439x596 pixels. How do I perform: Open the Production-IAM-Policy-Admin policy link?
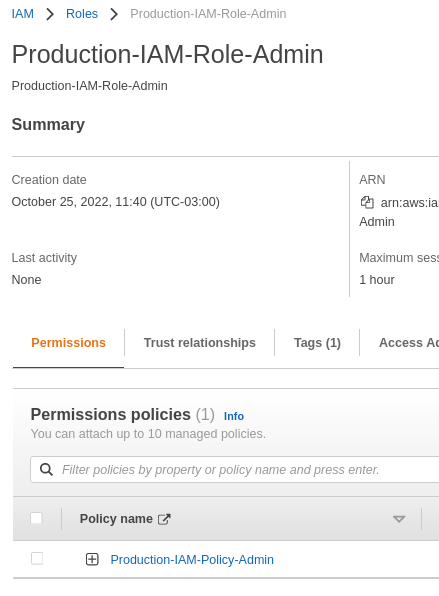click(x=192, y=560)
